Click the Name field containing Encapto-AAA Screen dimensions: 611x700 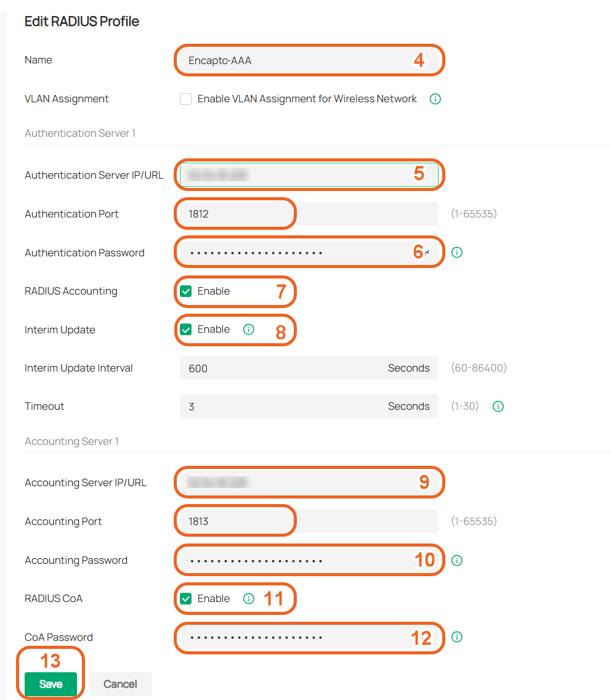click(309, 60)
